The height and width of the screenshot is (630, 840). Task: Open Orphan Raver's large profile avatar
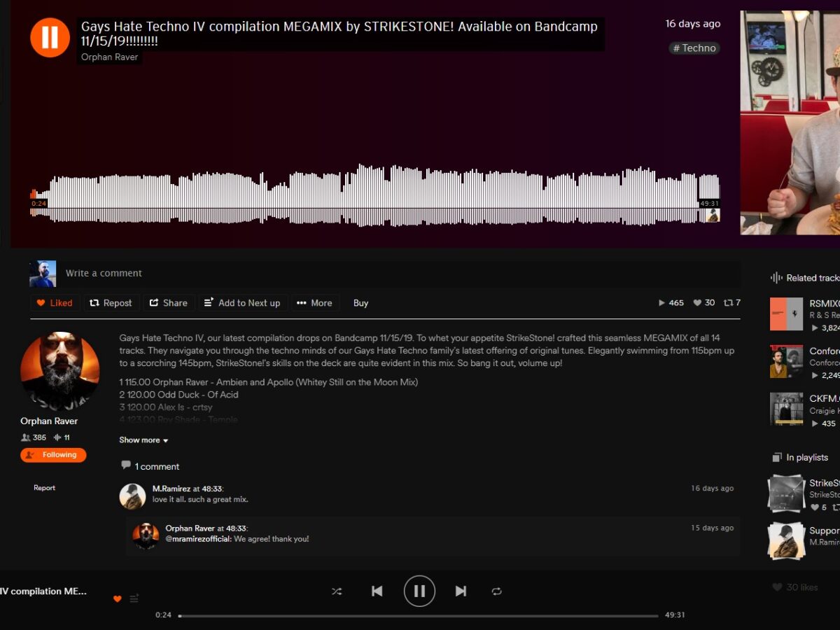click(x=59, y=371)
